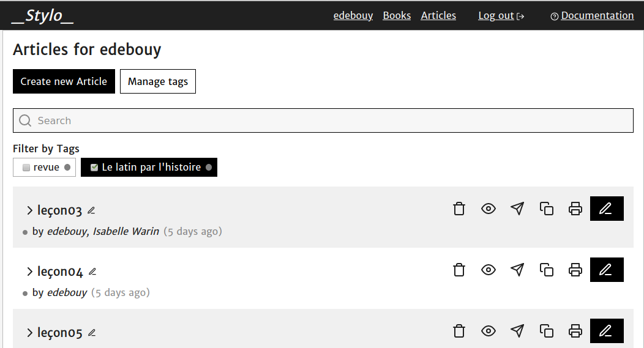Image resolution: width=644 pixels, height=348 pixels.
Task: Click the Create new Article button
Action: tap(64, 81)
